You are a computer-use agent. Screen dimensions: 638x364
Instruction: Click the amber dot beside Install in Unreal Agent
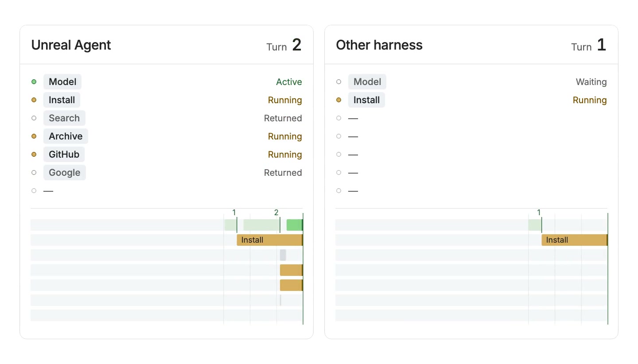(34, 100)
